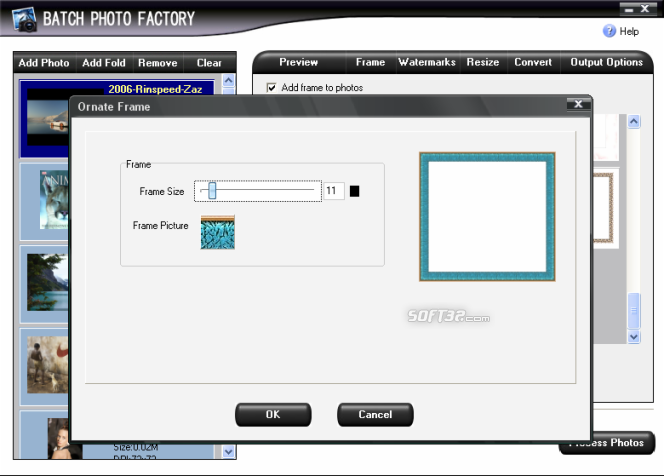Open the Watermarks tab

coord(427,62)
